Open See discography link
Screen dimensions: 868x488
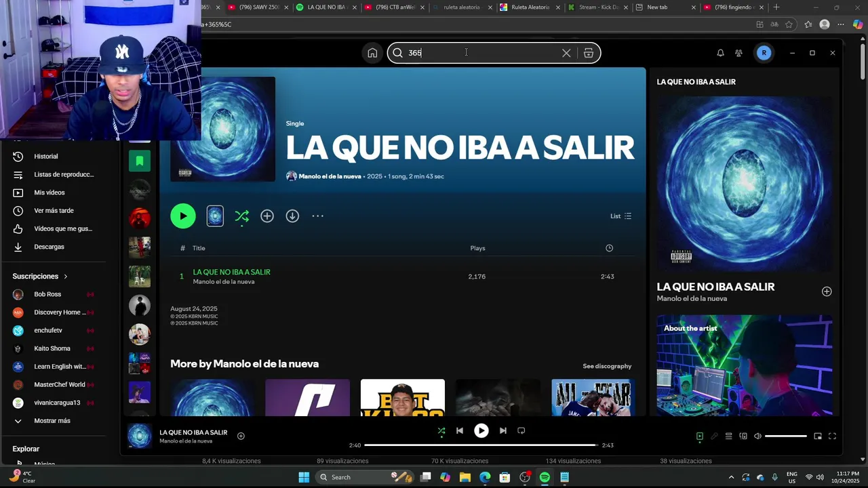pos(607,366)
